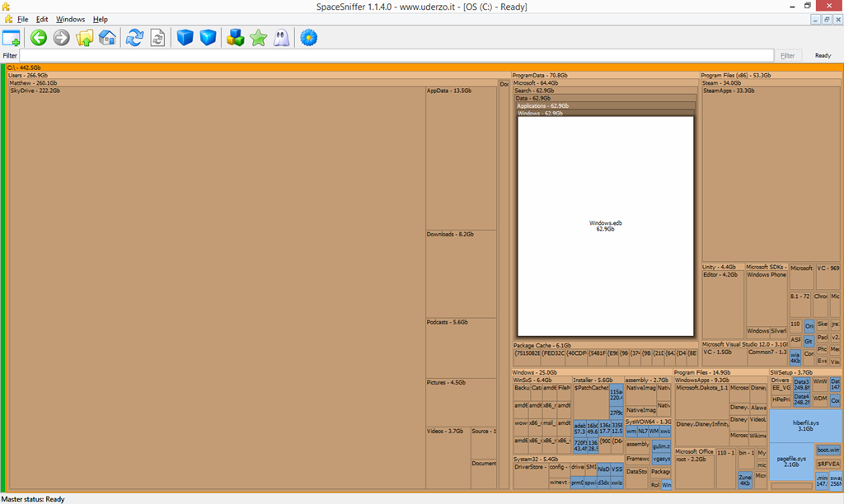
Task: Open the Windows menu
Action: 70,19
